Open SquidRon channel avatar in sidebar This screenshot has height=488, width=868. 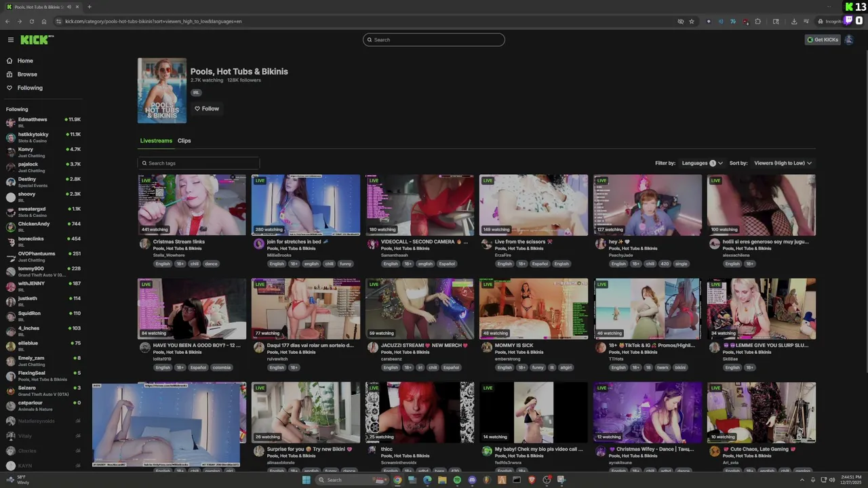point(10,316)
